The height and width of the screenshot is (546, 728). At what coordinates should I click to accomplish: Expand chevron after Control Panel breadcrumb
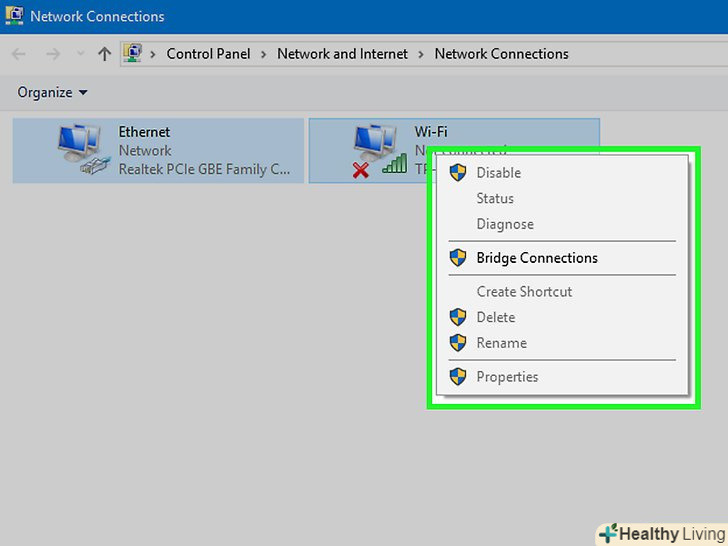pyautogui.click(x=264, y=54)
